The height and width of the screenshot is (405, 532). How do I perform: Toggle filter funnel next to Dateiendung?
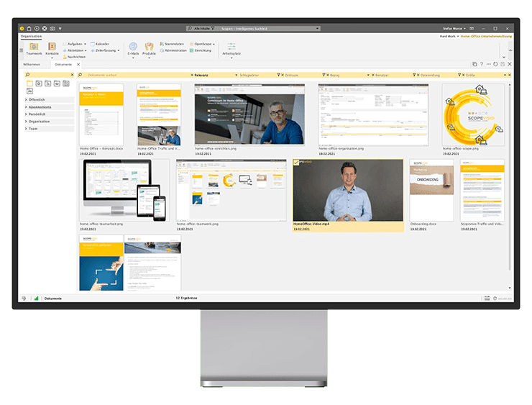459,75
